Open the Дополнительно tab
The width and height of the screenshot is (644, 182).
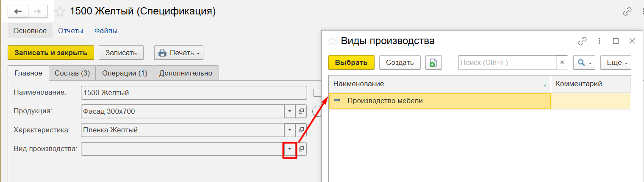(x=186, y=73)
